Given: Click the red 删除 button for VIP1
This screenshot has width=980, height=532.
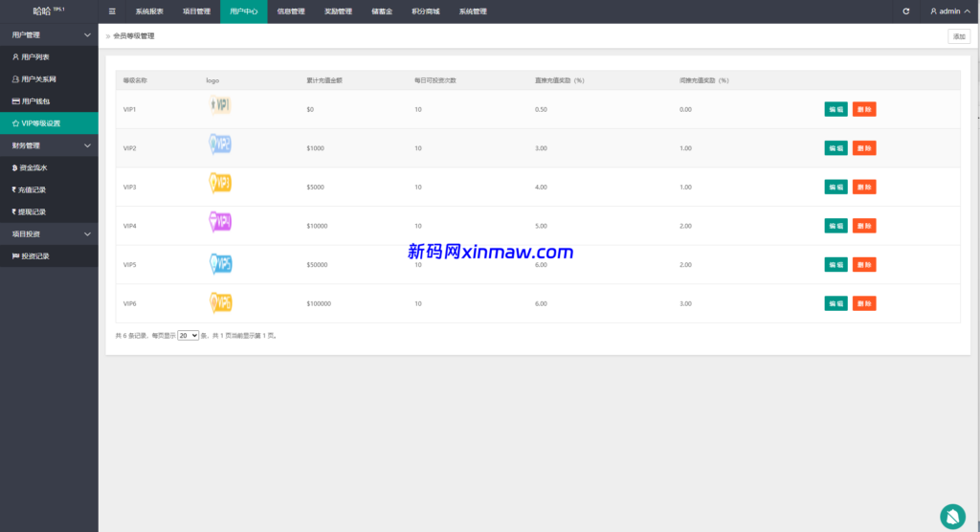Looking at the screenshot, I should [x=864, y=109].
